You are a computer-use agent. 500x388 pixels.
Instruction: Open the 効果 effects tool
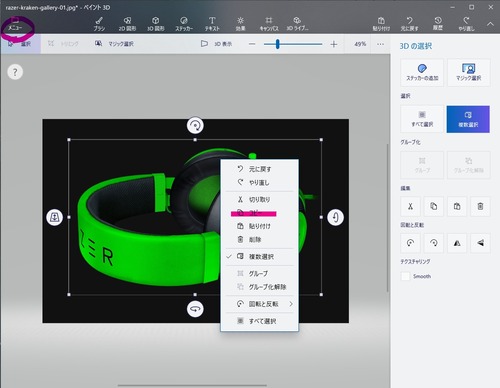click(x=240, y=24)
